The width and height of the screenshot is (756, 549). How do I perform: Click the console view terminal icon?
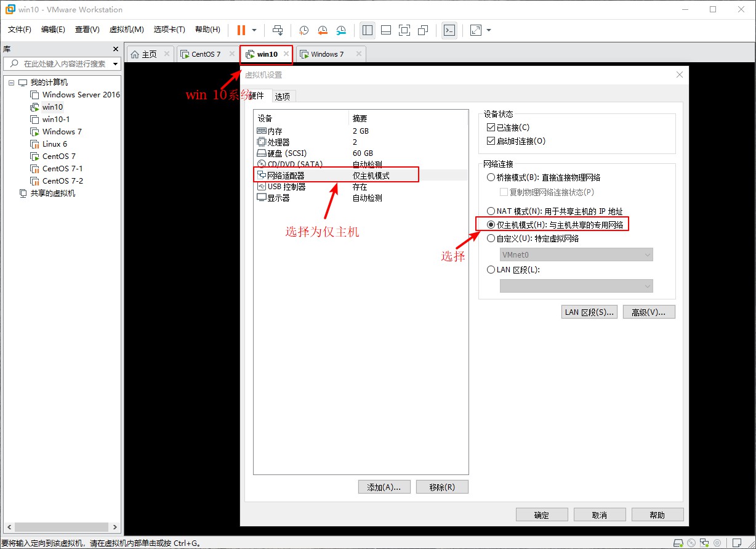pos(449,30)
